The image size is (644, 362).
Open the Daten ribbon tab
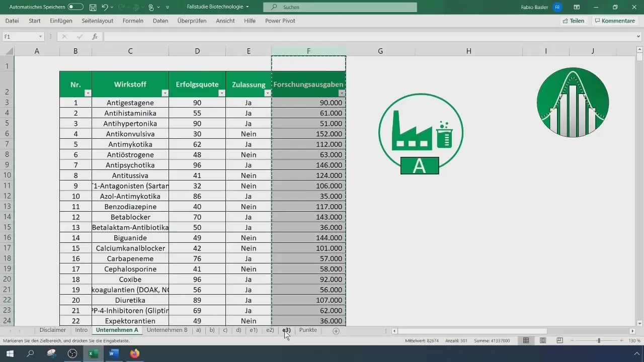(160, 21)
